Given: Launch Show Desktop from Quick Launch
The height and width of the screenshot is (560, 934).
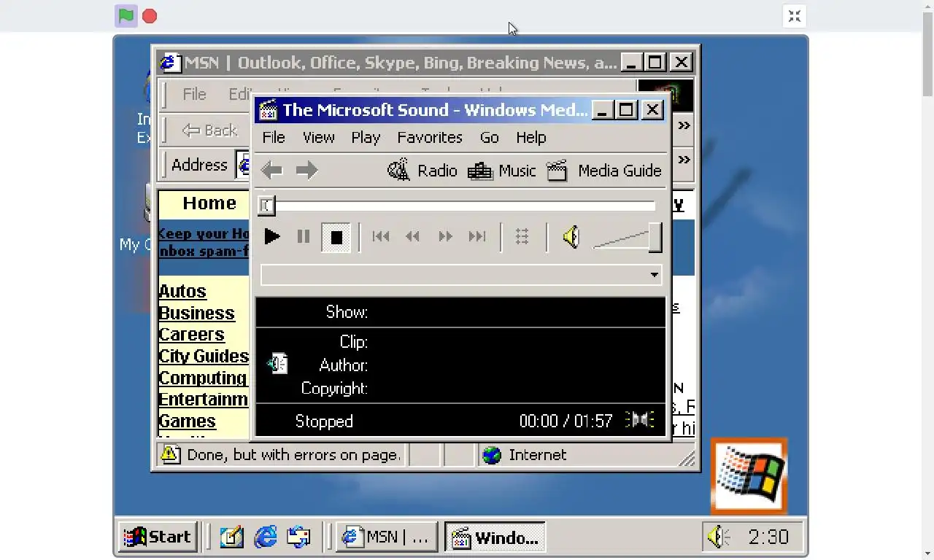Looking at the screenshot, I should (231, 537).
